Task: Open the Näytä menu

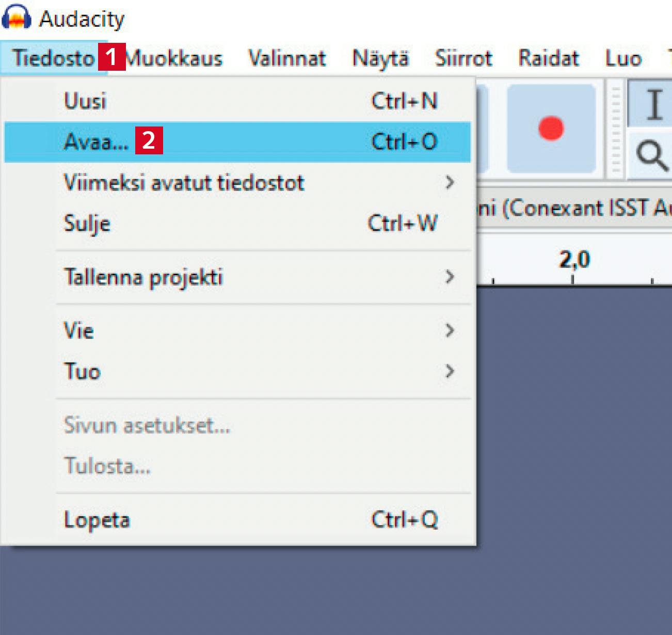Action: [380, 58]
